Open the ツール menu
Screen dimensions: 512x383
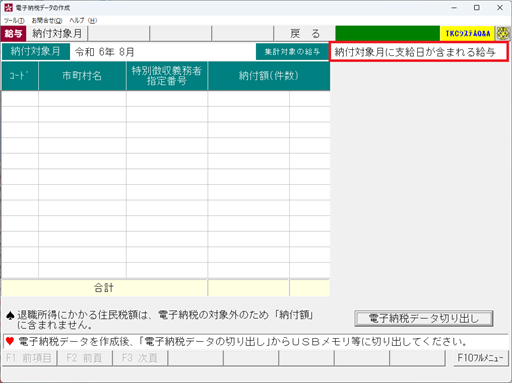(14, 21)
